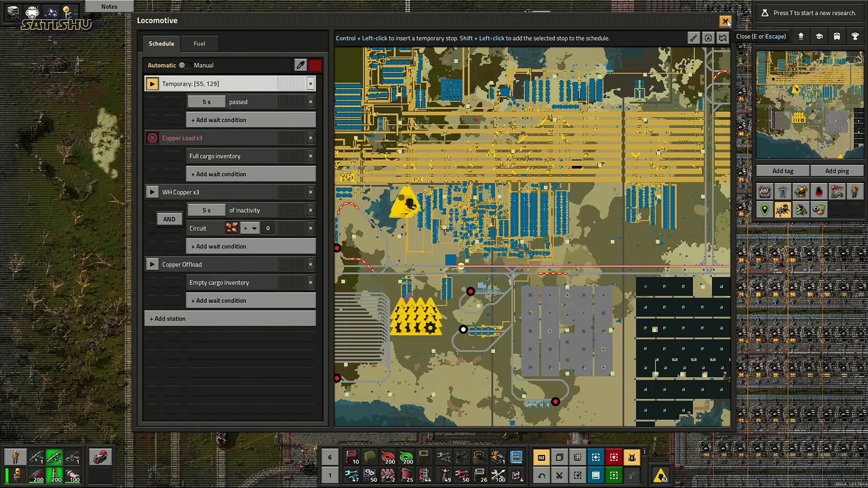This screenshot has height=488, width=868.
Task: Open the tips graduation cap icon
Action: (x=818, y=37)
